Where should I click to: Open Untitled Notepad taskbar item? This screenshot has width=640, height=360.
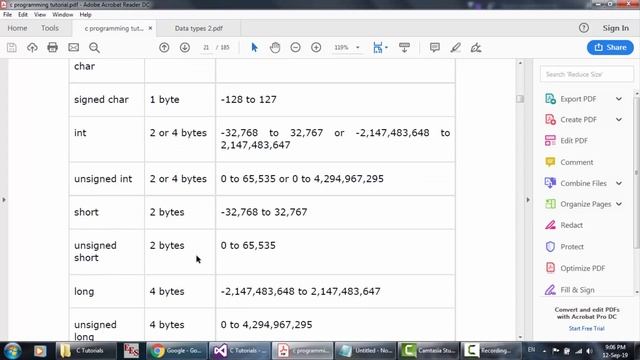pyautogui.click(x=365, y=351)
